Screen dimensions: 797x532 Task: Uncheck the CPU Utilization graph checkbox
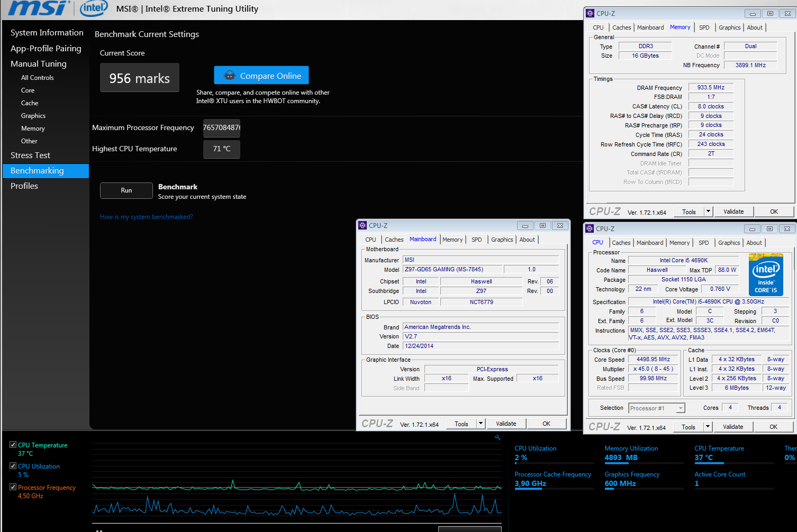(x=13, y=466)
